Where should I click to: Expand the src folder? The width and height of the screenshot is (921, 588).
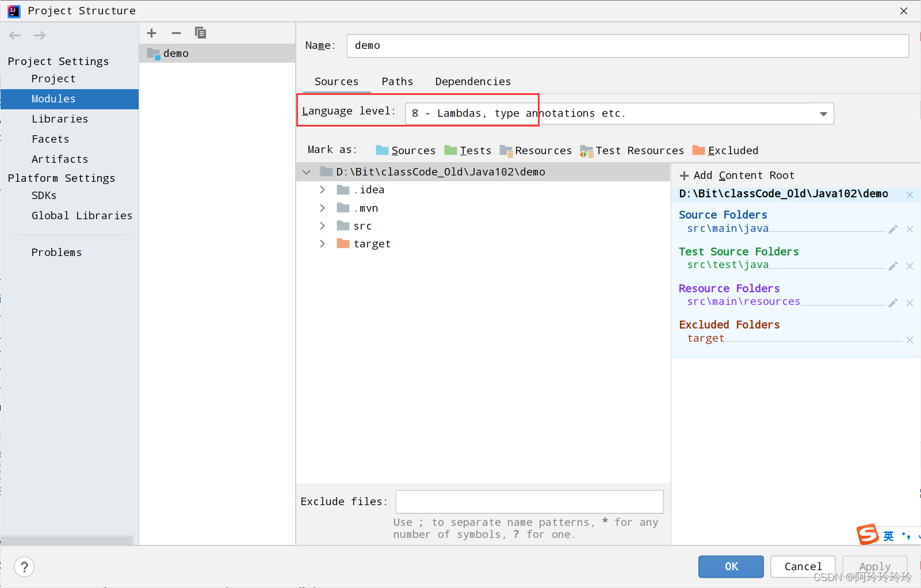(322, 226)
